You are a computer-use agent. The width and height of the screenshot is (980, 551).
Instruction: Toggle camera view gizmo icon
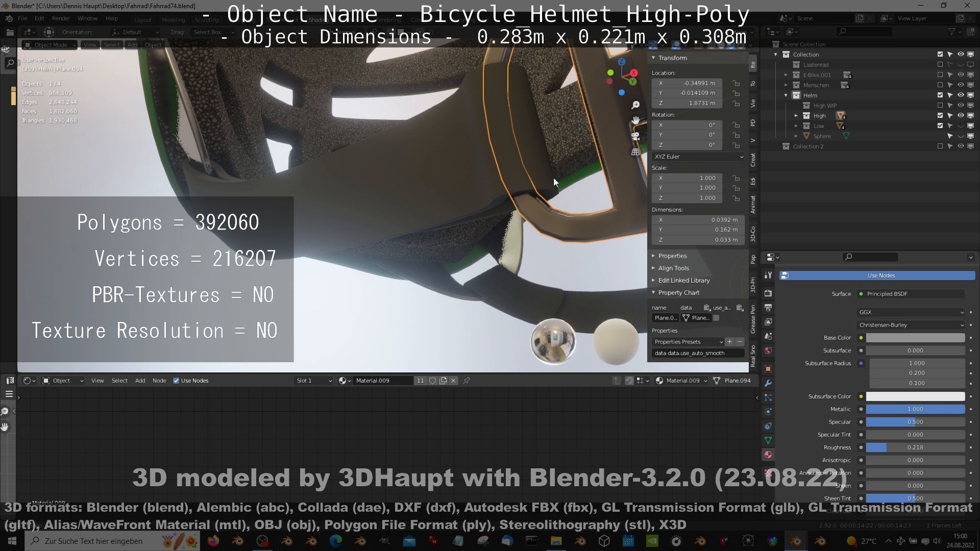pyautogui.click(x=635, y=136)
